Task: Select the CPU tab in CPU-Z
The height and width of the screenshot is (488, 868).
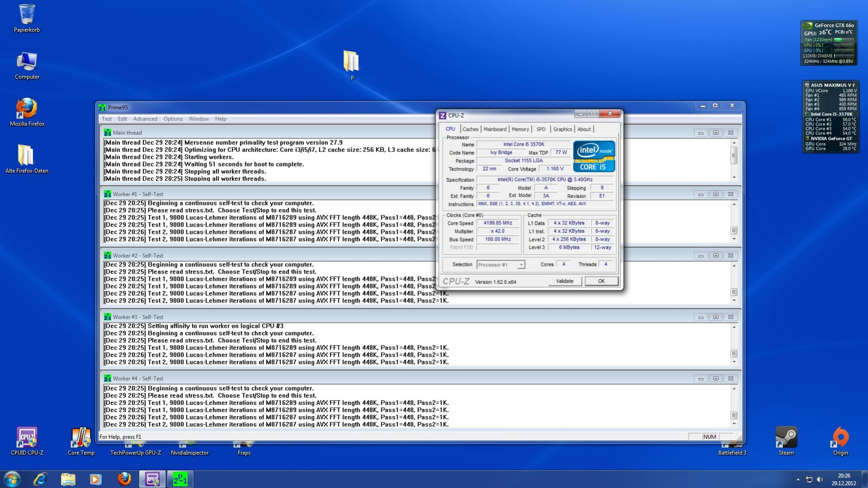Action: pyautogui.click(x=451, y=129)
